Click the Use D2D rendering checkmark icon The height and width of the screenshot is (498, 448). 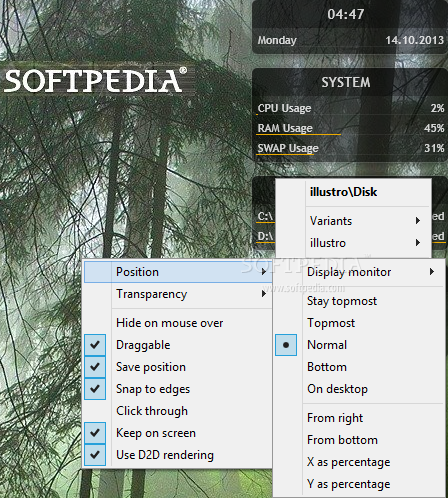(x=95, y=455)
